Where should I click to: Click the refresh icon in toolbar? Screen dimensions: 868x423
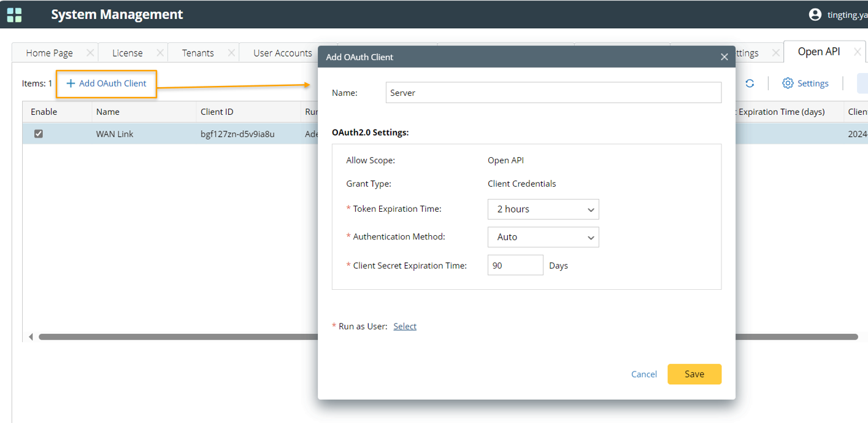(x=750, y=83)
